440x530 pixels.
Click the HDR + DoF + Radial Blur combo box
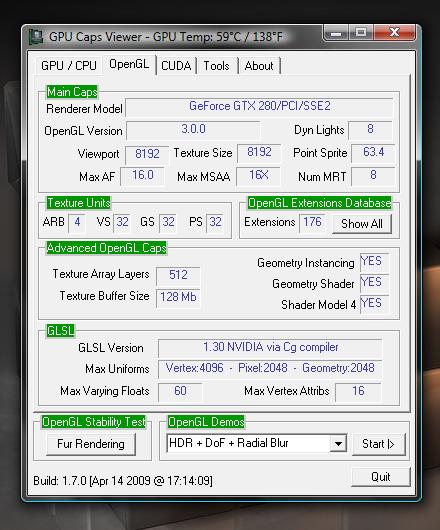tap(256, 443)
